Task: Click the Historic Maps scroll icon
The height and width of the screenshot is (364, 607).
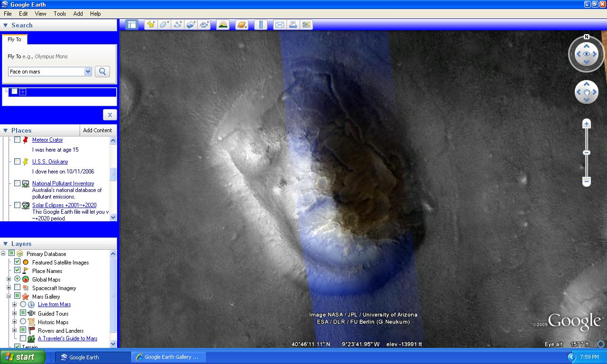Action: click(31, 322)
